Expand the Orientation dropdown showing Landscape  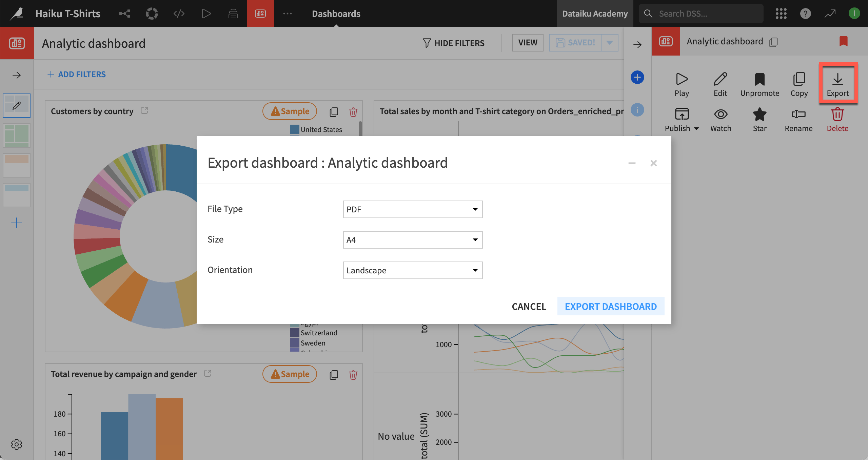tap(412, 270)
